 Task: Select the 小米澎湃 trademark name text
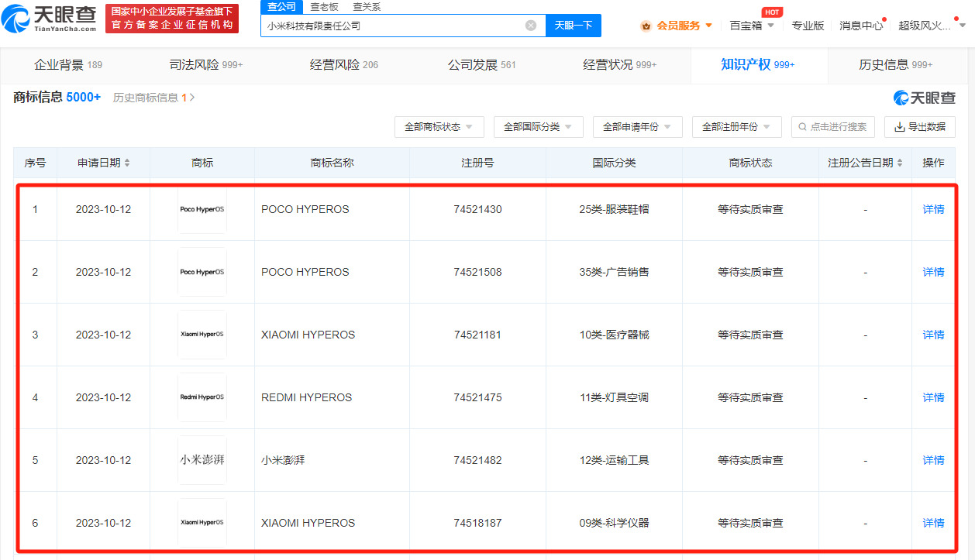click(x=283, y=460)
